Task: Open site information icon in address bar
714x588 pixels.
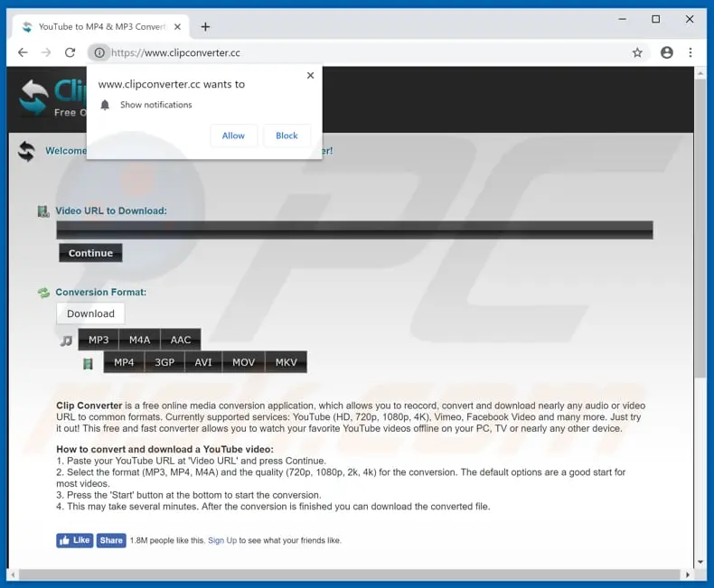Action: pos(99,52)
